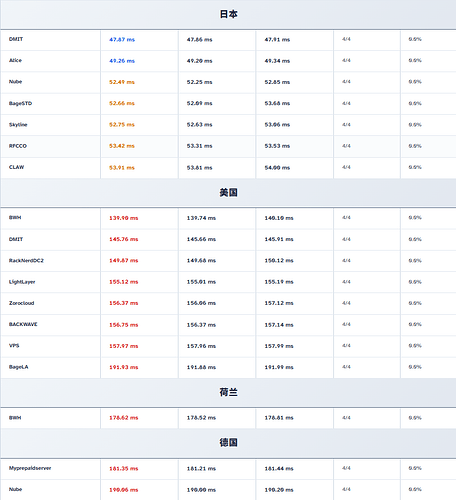The image size is (456, 500).
Task: Click the DMIT name in the 美国 section
Action: click(x=16, y=239)
